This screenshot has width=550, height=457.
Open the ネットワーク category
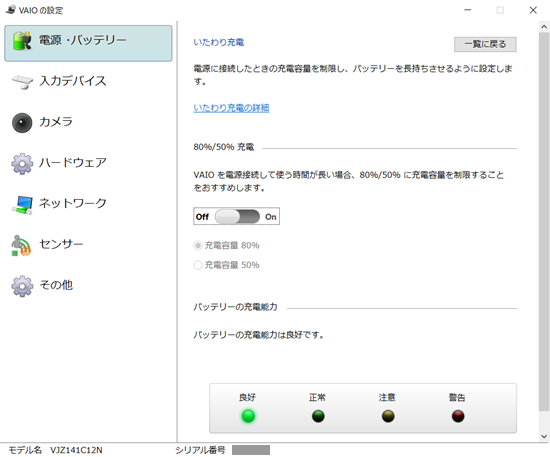88,204
